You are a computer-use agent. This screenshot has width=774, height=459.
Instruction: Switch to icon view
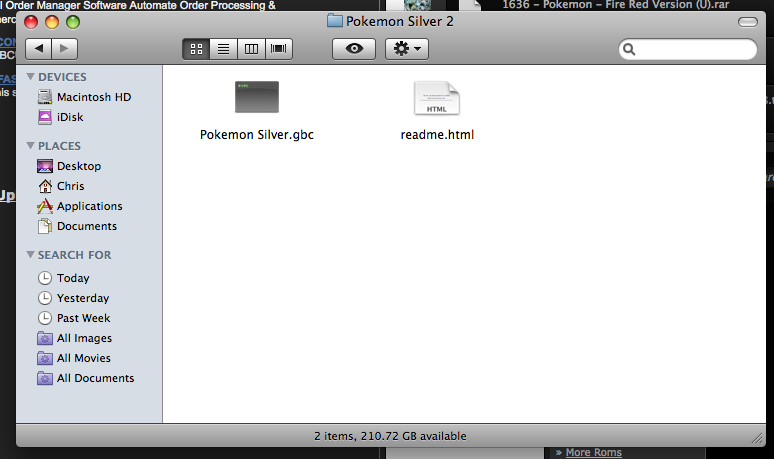pyautogui.click(x=196, y=49)
